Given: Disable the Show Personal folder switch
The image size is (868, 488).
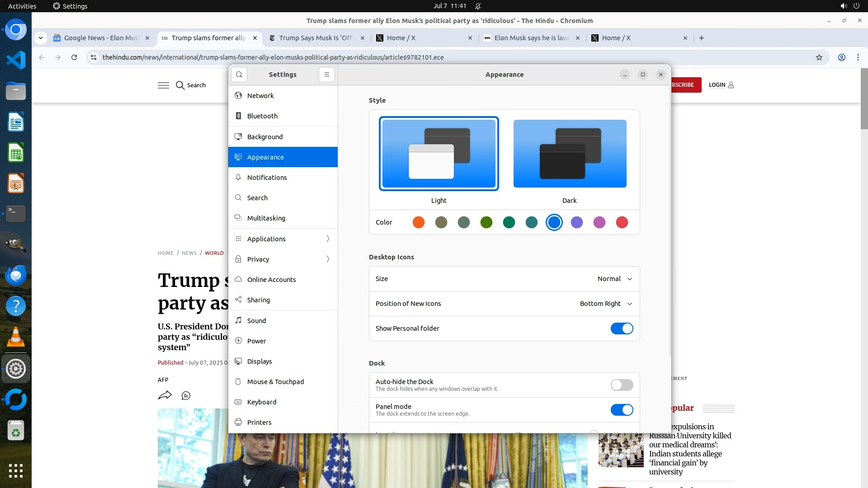Looking at the screenshot, I should tap(622, 328).
